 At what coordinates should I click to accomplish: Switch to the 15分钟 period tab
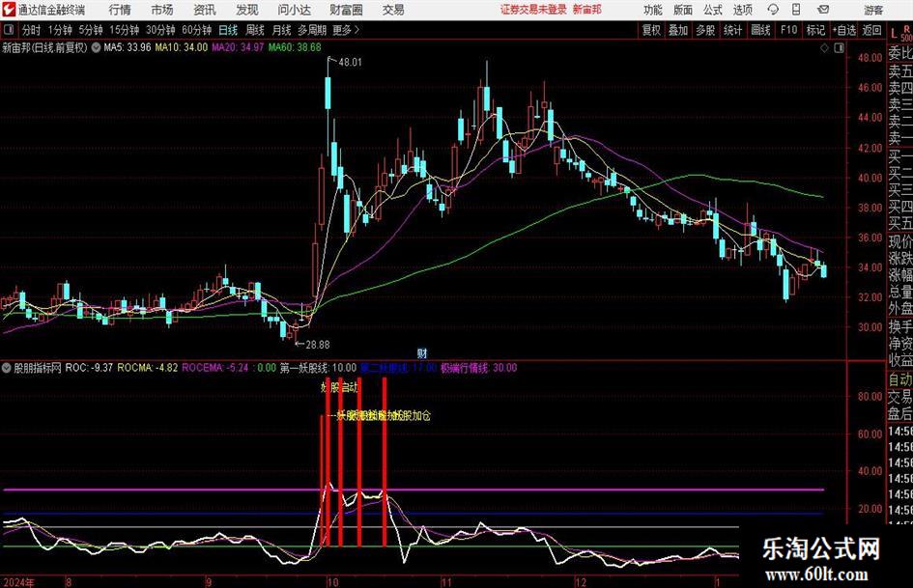125,30
